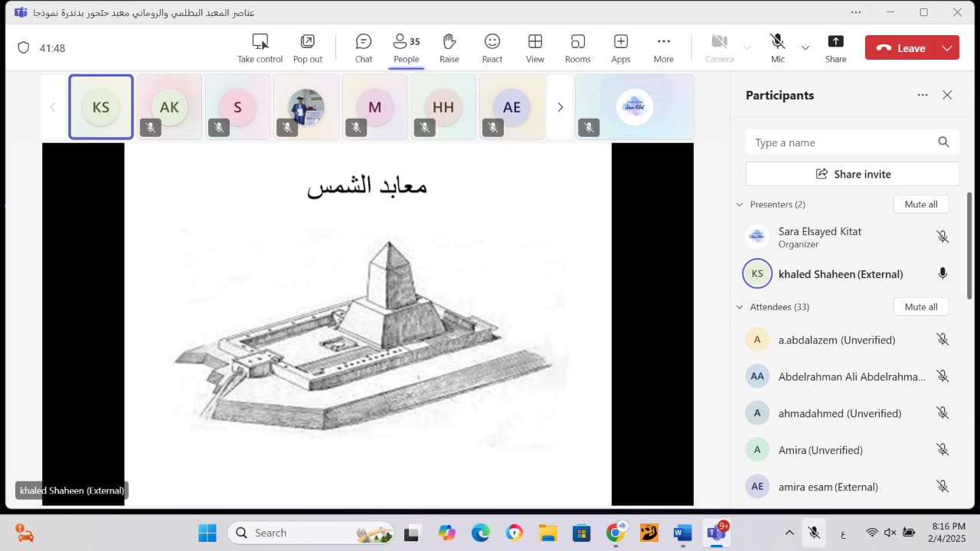Image resolution: width=980 pixels, height=551 pixels.
Task: Click the Share invite button
Action: (852, 174)
